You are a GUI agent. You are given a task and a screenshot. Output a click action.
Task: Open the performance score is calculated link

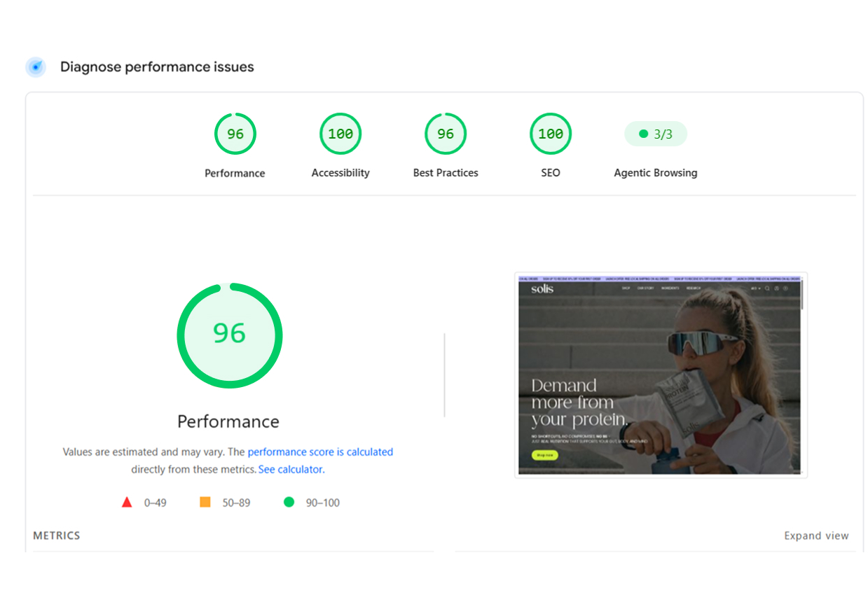(320, 452)
